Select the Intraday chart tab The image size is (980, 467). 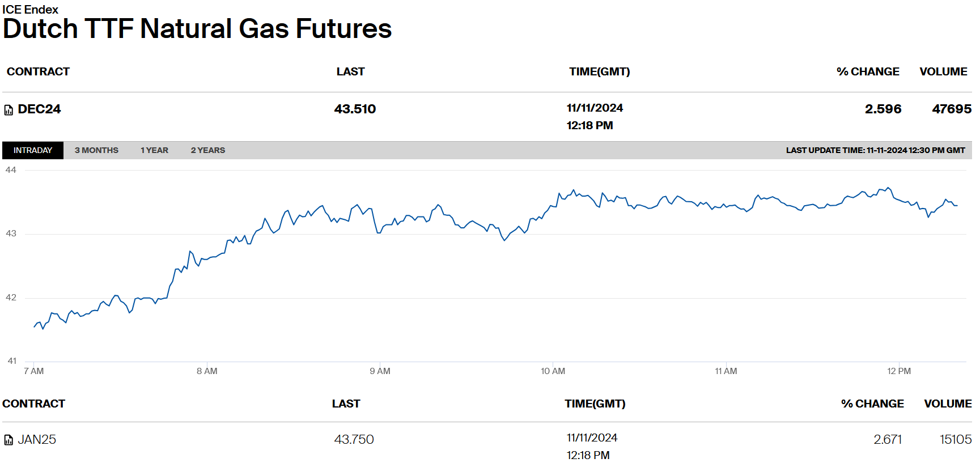point(33,150)
